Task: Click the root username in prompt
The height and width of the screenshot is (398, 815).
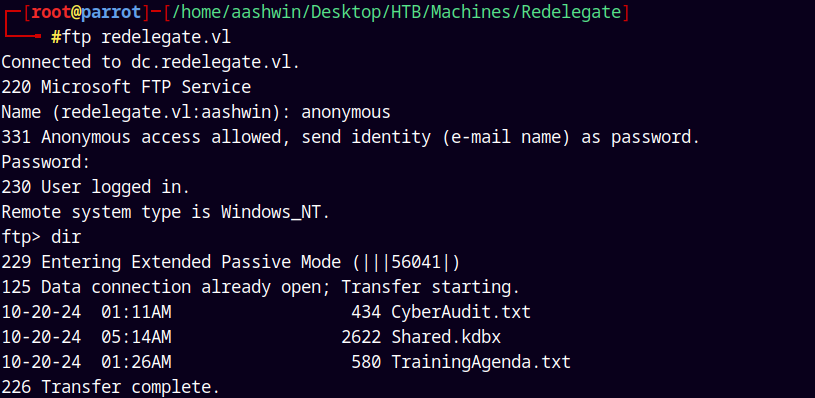Action: coord(51,12)
